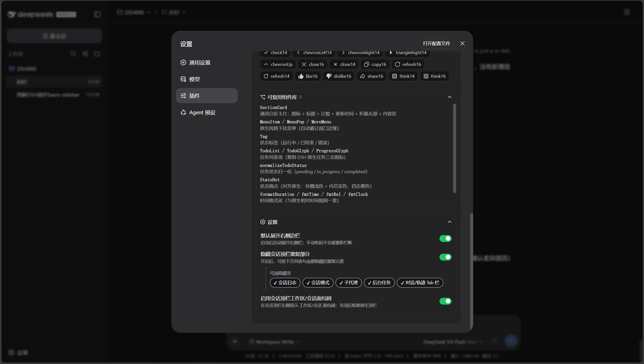Click SectionCard component name
This screenshot has width=644, height=364.
(273, 107)
